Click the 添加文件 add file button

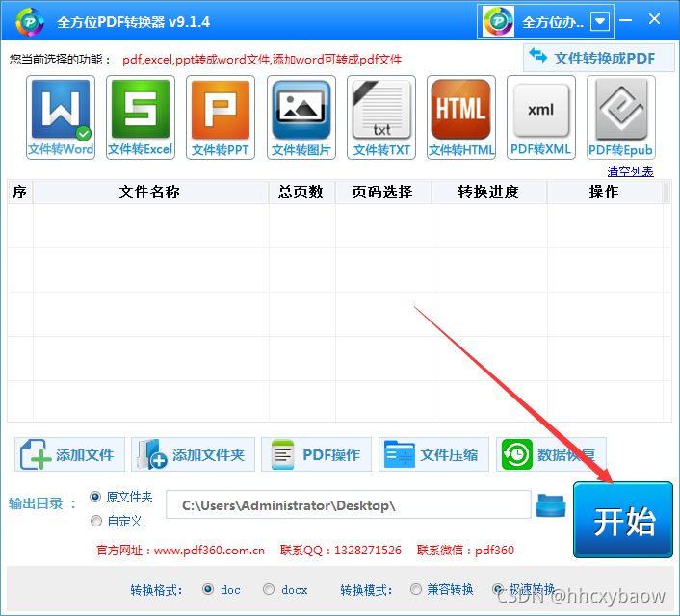click(69, 454)
